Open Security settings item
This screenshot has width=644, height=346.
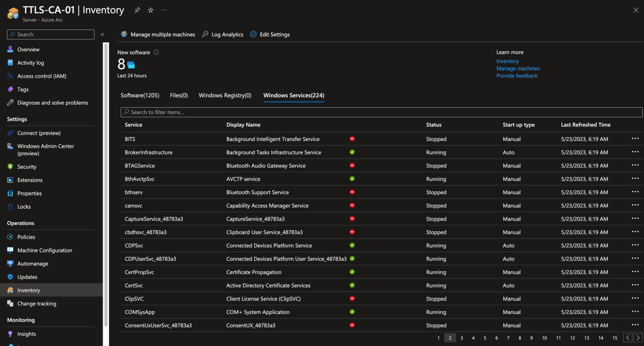click(26, 167)
